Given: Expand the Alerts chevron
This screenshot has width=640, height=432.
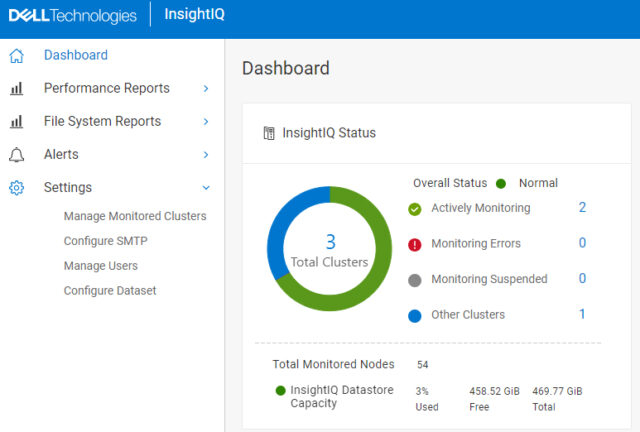Looking at the screenshot, I should [206, 155].
